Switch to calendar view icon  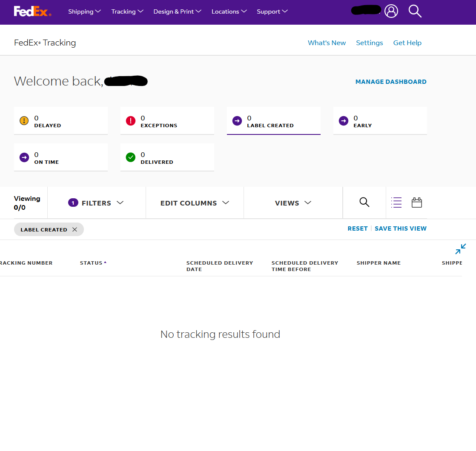tap(416, 203)
